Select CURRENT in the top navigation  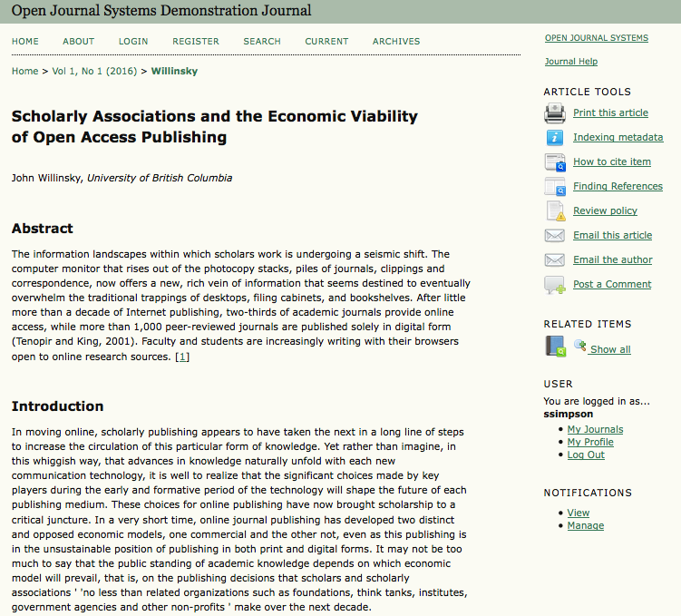click(326, 42)
